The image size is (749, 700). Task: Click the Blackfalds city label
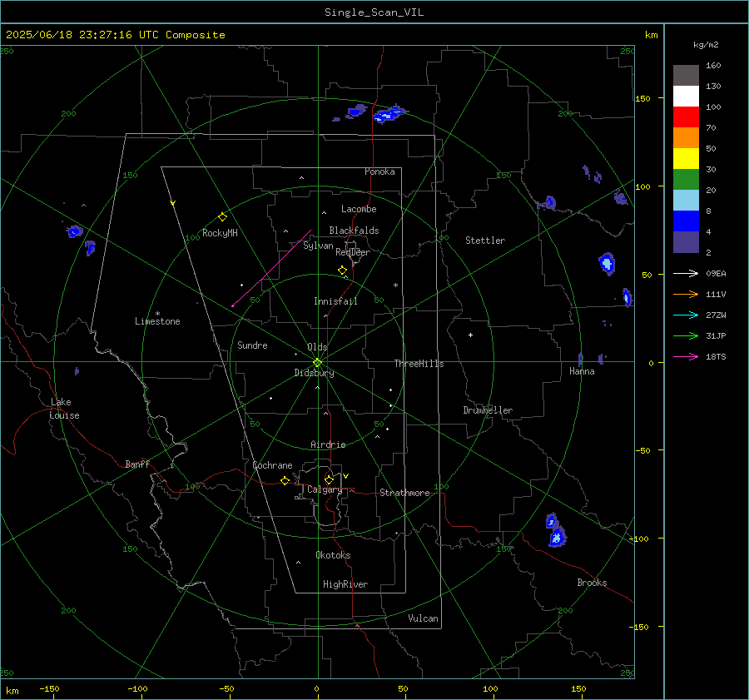tap(354, 231)
